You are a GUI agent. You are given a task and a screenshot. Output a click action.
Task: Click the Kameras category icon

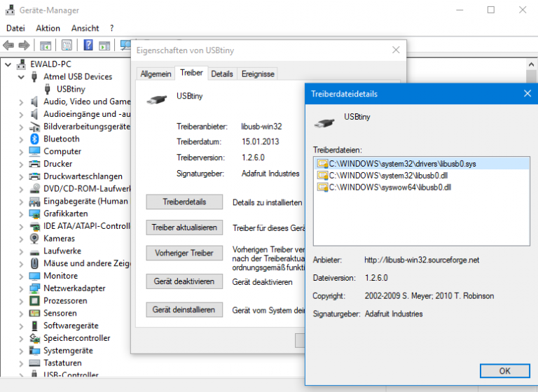pyautogui.click(x=34, y=239)
